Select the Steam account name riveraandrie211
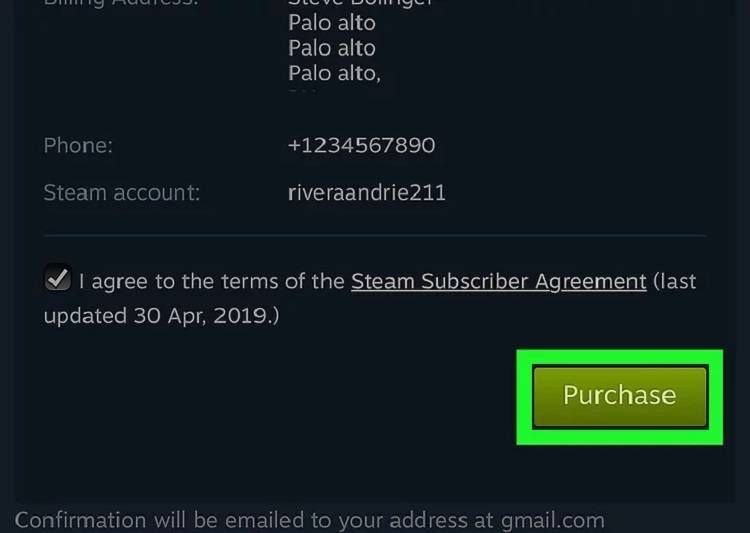Image resolution: width=750 pixels, height=533 pixels. point(366,193)
